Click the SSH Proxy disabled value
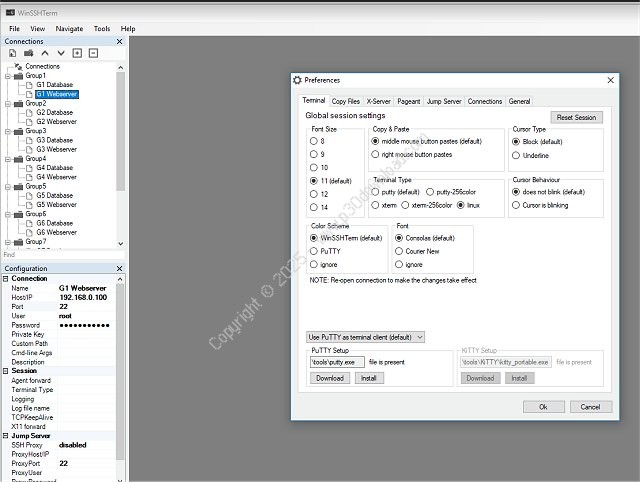Image resolution: width=640 pixels, height=482 pixels. pos(73,445)
